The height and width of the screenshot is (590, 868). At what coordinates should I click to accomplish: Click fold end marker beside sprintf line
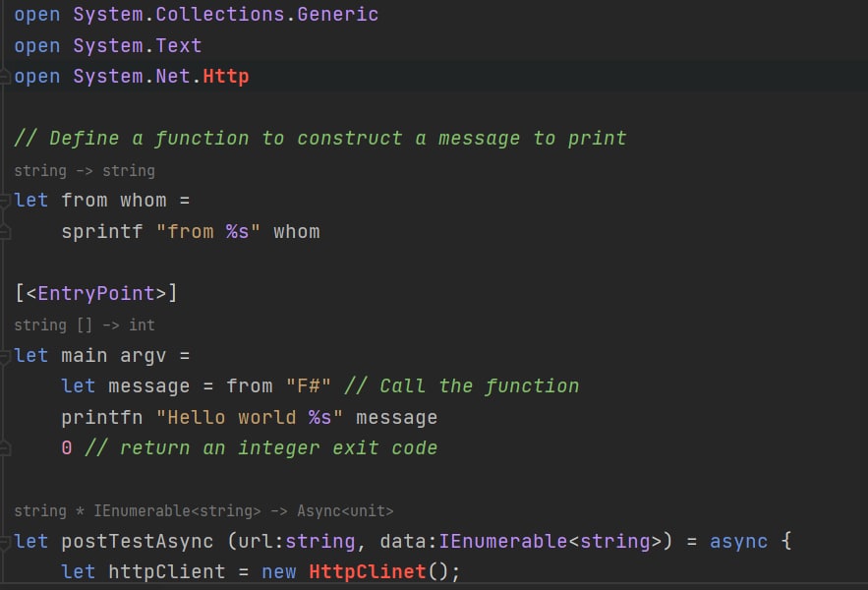coord(6,232)
